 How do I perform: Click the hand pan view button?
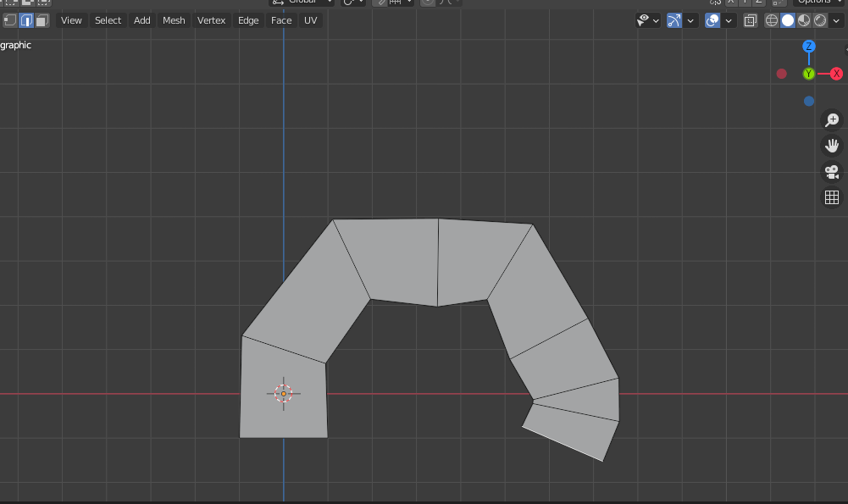pyautogui.click(x=832, y=146)
